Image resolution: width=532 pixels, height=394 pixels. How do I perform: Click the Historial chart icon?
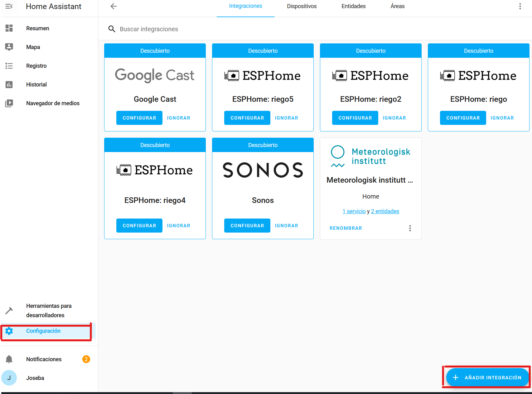(9, 84)
